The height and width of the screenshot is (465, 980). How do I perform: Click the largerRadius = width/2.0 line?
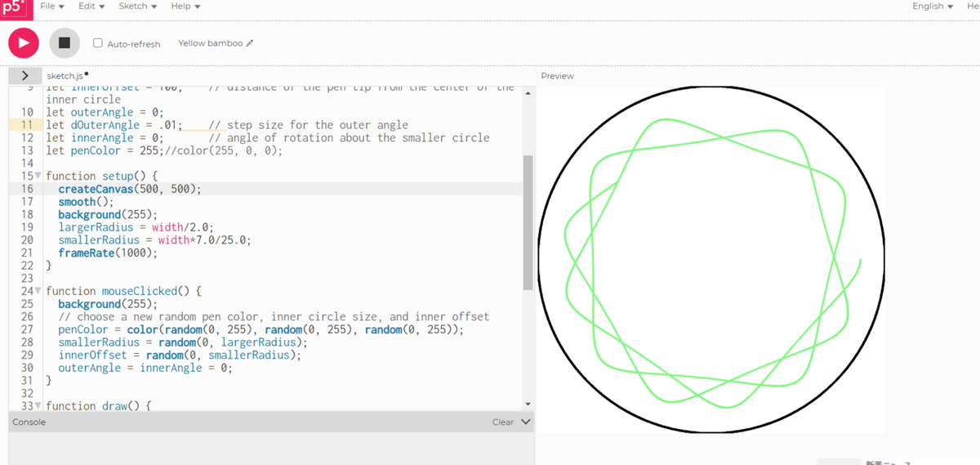[136, 227]
